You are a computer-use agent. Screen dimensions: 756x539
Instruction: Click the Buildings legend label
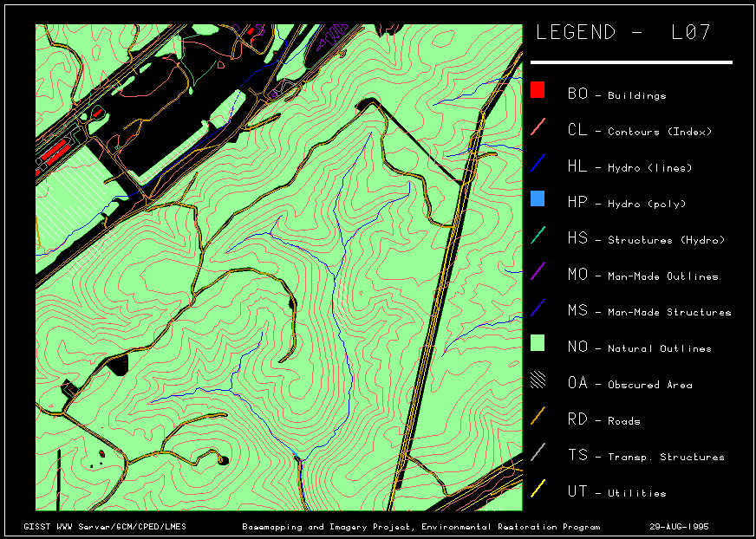click(x=637, y=96)
